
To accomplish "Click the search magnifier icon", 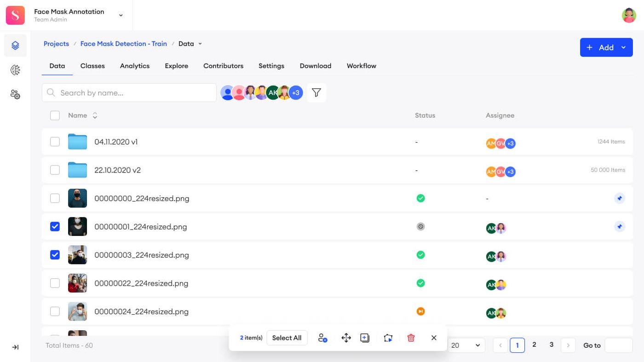I will coord(51,93).
